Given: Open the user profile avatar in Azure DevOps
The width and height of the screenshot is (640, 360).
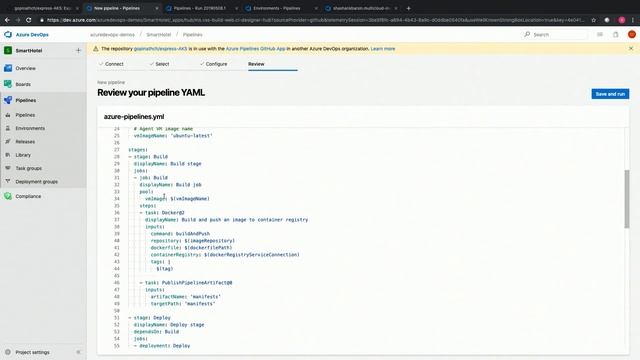Looking at the screenshot, I should pyautogui.click(x=632, y=35).
